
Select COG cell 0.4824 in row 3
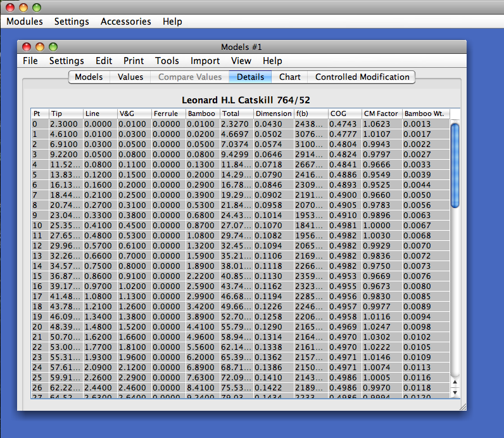point(345,155)
